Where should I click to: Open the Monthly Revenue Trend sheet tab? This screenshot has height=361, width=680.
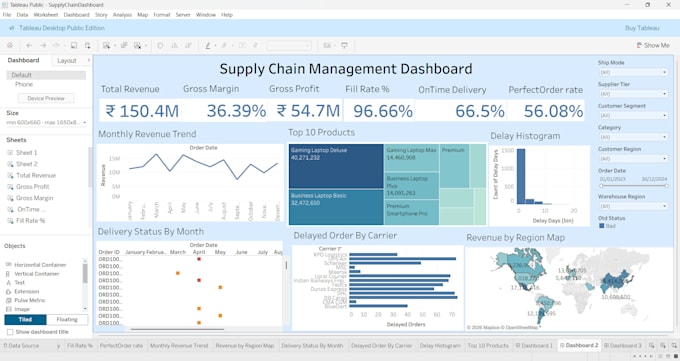tap(179, 345)
